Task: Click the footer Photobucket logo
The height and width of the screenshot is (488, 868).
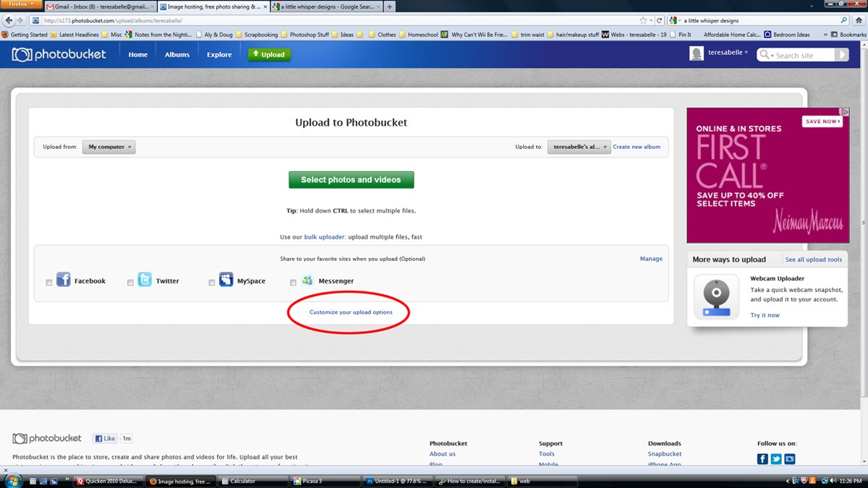Action: (x=47, y=439)
